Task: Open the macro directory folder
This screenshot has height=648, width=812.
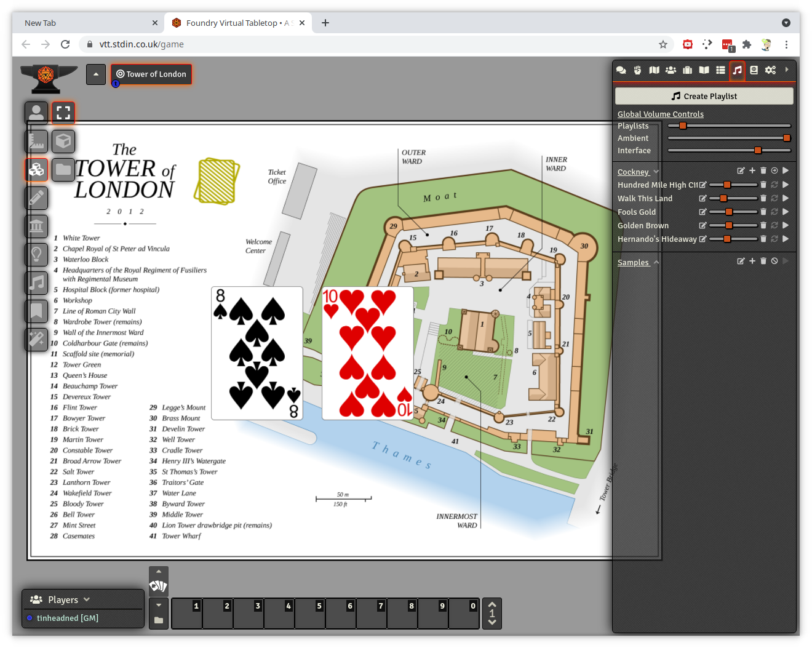Action: pyautogui.click(x=159, y=620)
